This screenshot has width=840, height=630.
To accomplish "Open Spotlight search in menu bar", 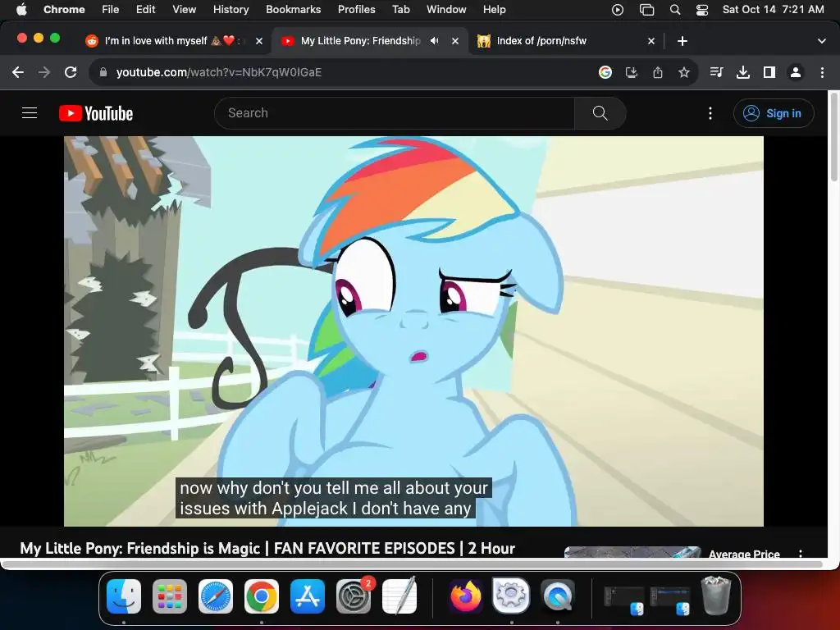I will (x=675, y=9).
